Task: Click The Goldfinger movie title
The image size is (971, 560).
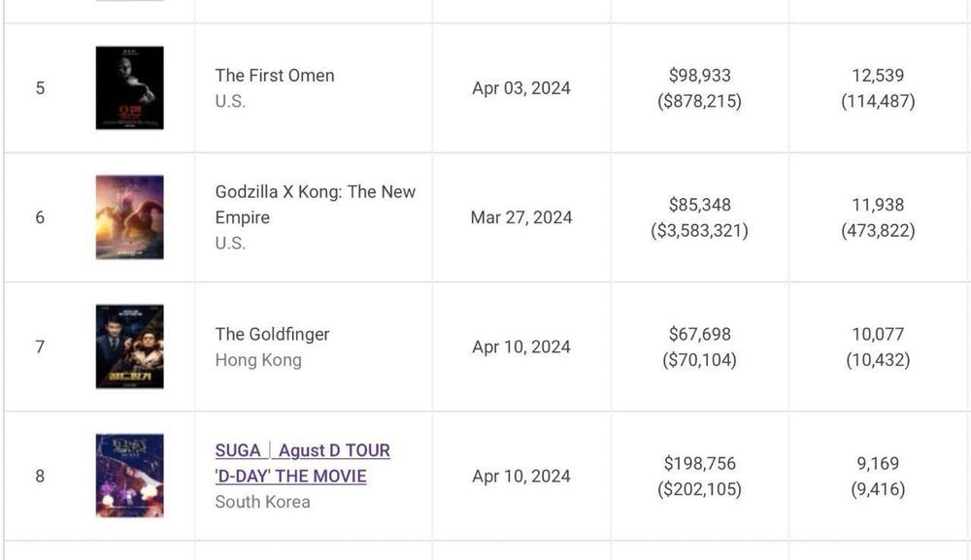Action: (x=272, y=334)
